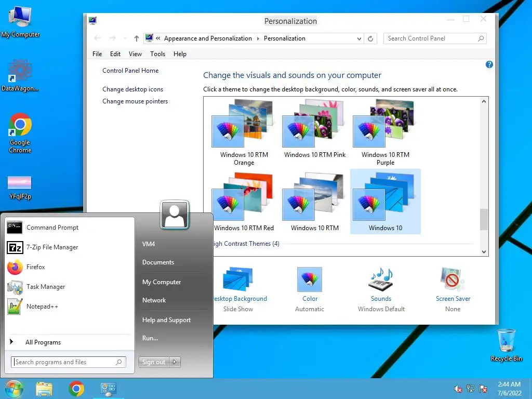Expand All Programs list
532x399 pixels.
point(43,342)
